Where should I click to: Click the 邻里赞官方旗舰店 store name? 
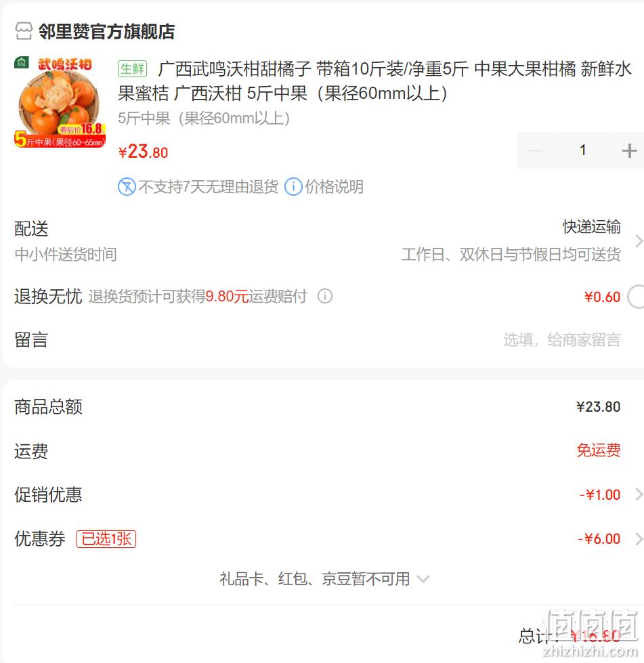click(x=106, y=31)
